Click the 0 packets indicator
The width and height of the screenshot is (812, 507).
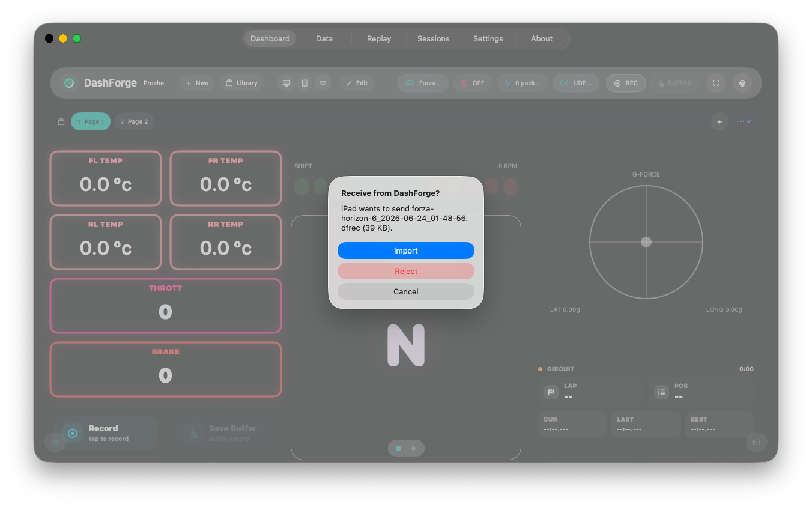522,83
